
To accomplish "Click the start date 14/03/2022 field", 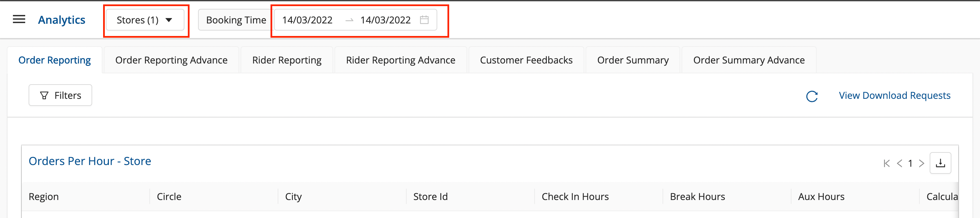I will (x=307, y=20).
